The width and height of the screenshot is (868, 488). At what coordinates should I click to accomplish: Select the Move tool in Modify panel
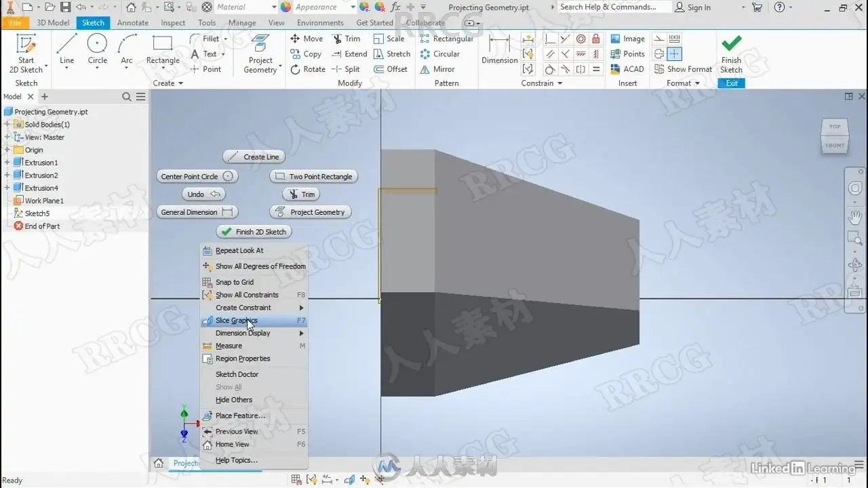pyautogui.click(x=307, y=39)
